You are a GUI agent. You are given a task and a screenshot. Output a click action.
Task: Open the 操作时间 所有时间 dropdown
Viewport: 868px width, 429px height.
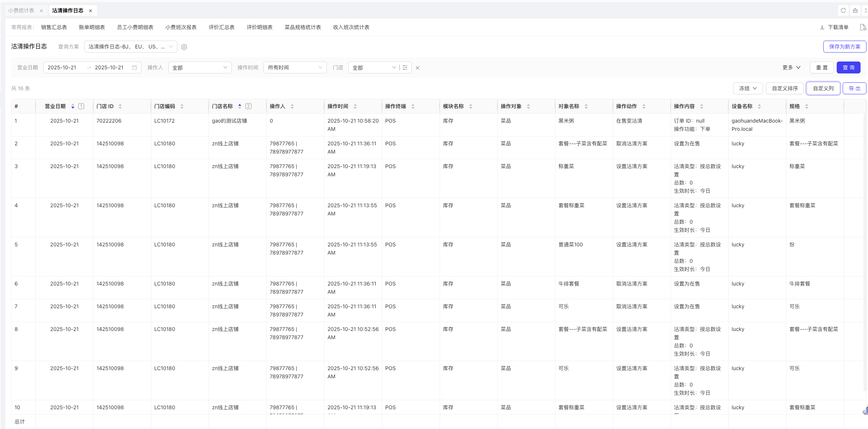[x=295, y=67]
